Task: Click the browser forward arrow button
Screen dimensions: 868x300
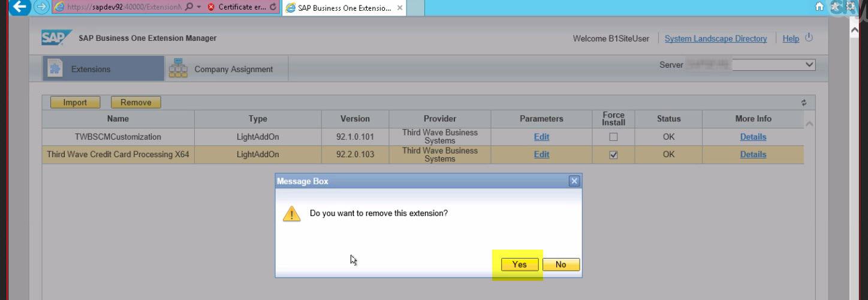Action: coord(41,7)
